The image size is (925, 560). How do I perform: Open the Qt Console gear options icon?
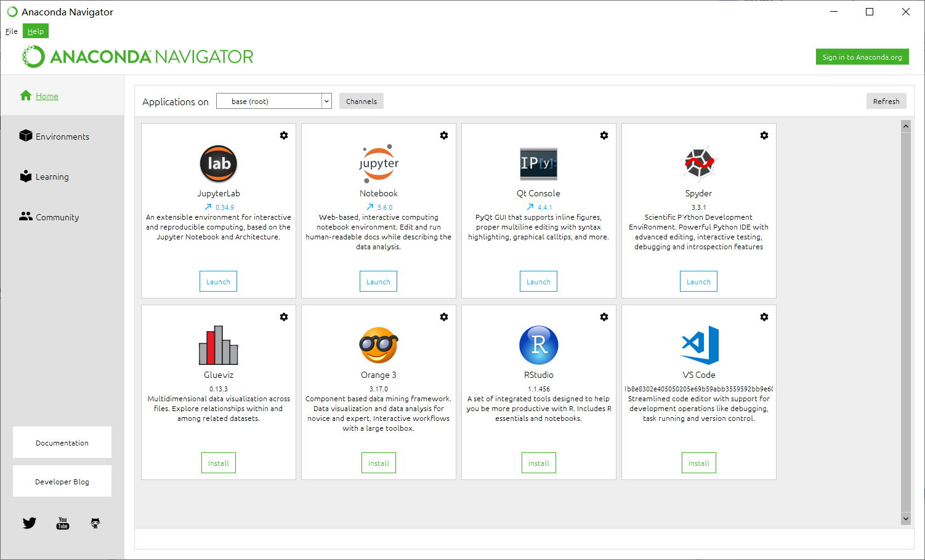pyautogui.click(x=604, y=135)
